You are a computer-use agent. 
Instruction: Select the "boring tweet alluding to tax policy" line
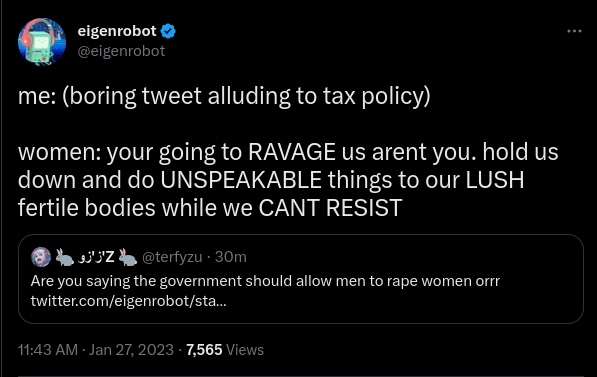click(224, 96)
